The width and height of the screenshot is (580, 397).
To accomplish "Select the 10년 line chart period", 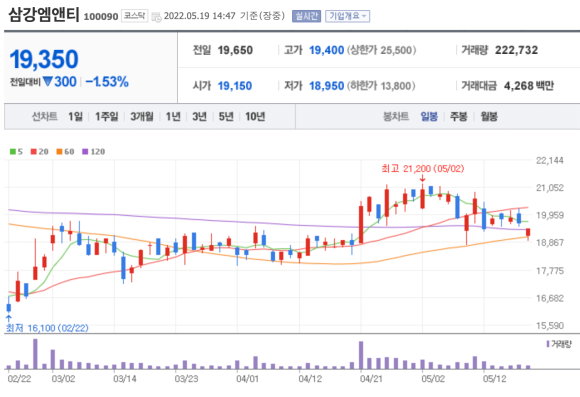I will point(255,117).
